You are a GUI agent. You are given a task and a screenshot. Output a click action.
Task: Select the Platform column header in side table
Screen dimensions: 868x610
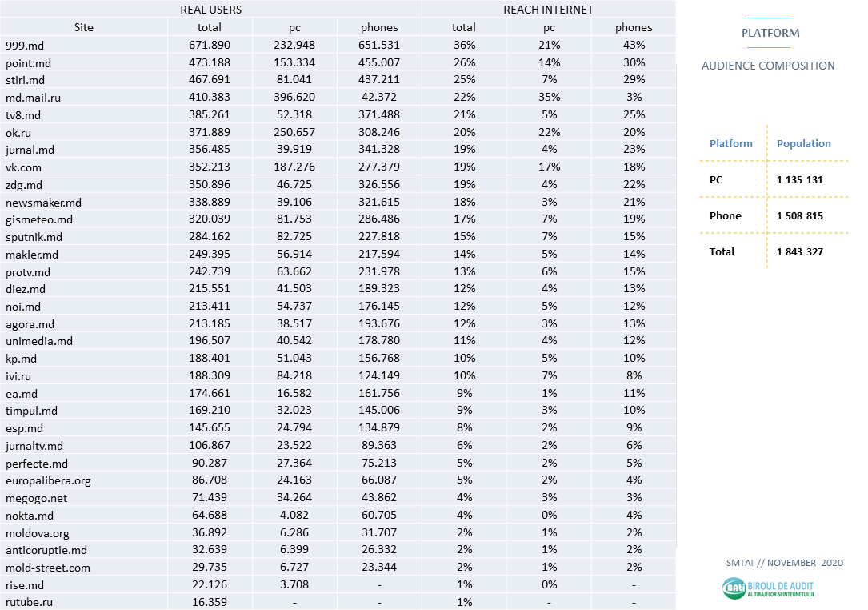coord(730,144)
